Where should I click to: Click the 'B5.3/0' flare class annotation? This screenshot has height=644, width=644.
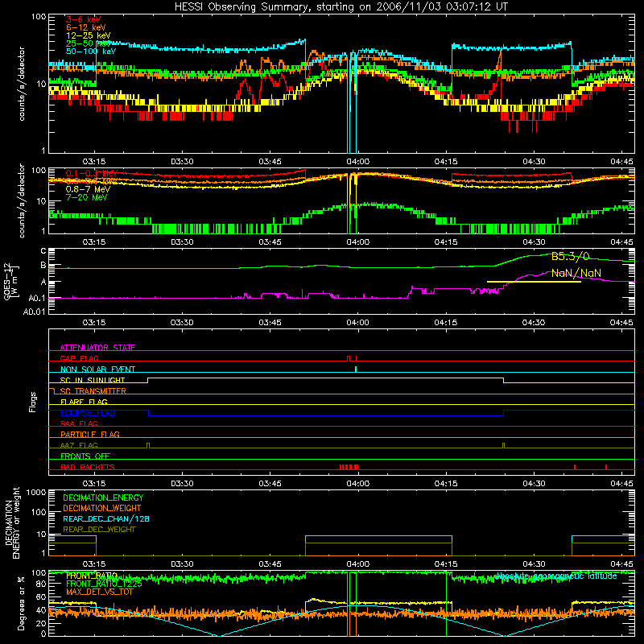[570, 257]
